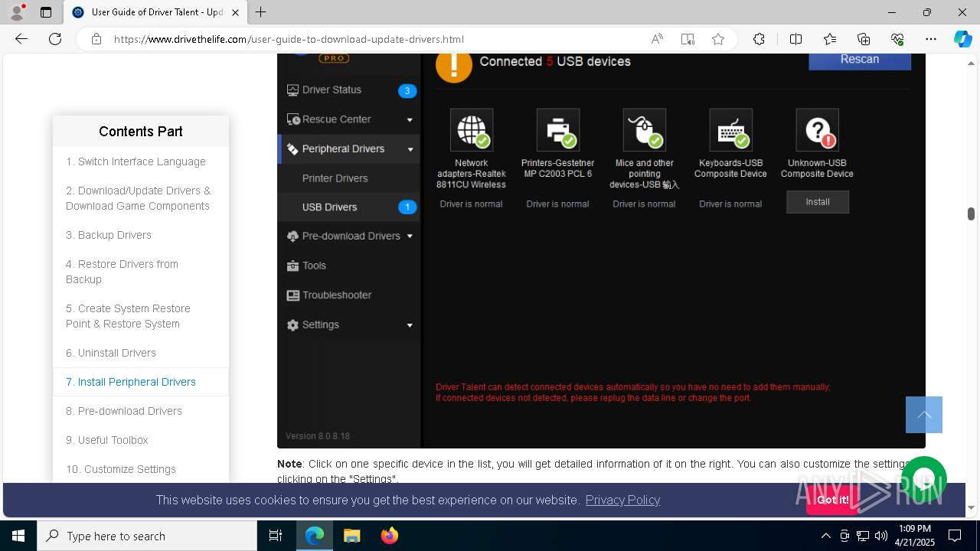Click the Rescan button

tap(860, 60)
